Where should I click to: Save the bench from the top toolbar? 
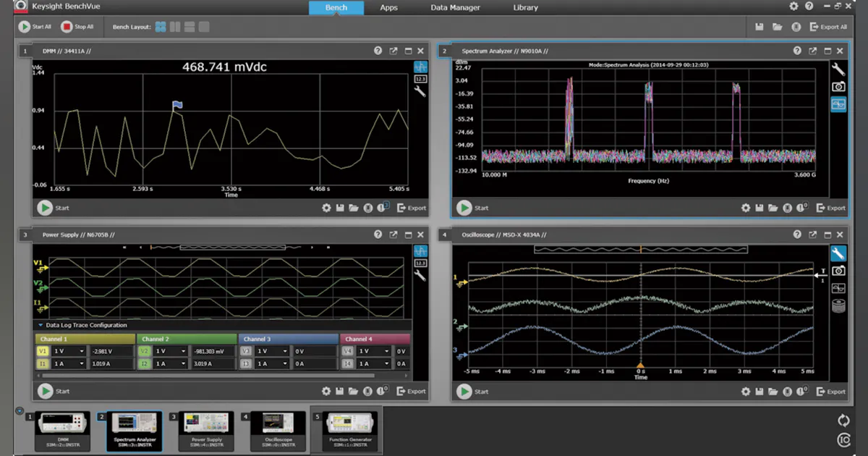click(759, 27)
